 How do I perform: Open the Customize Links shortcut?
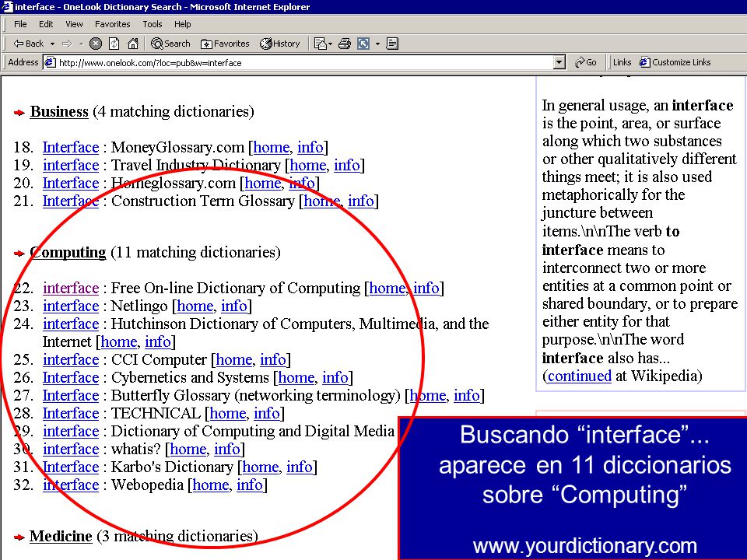pos(675,62)
